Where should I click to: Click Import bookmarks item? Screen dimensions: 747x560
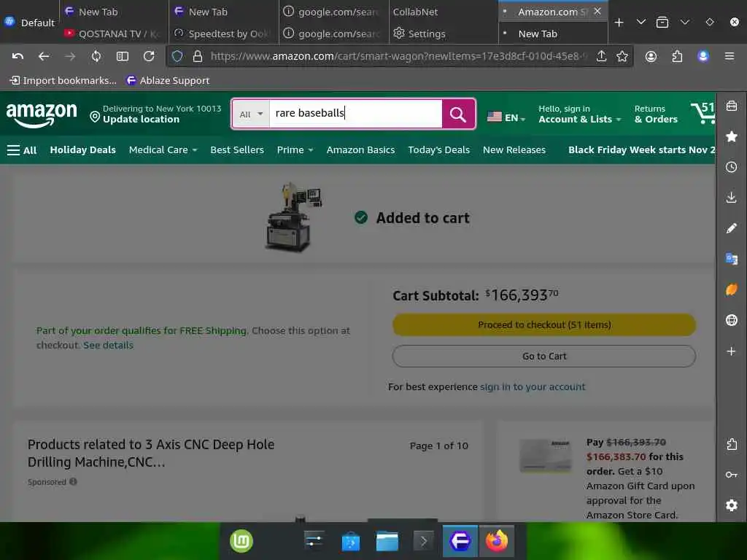click(x=63, y=80)
